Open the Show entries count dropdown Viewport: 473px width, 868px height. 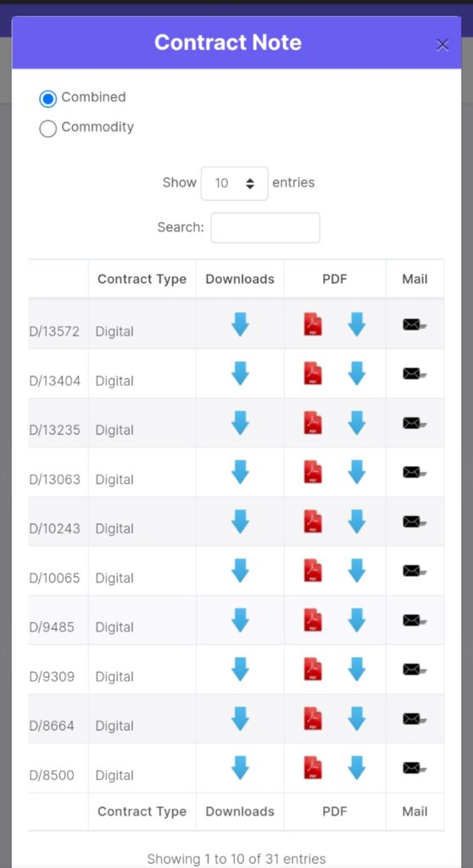(x=234, y=183)
